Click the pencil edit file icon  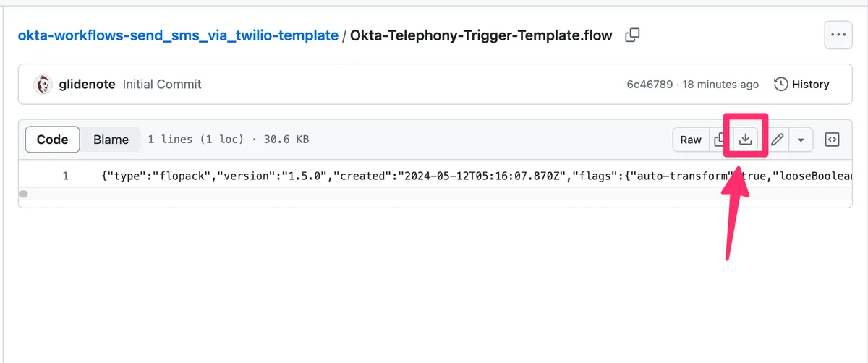(x=777, y=140)
